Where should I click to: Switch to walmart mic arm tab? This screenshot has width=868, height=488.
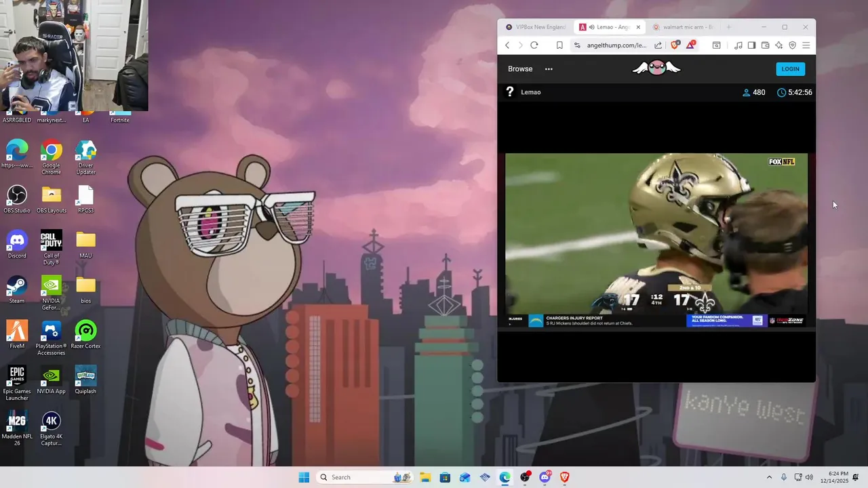[684, 27]
